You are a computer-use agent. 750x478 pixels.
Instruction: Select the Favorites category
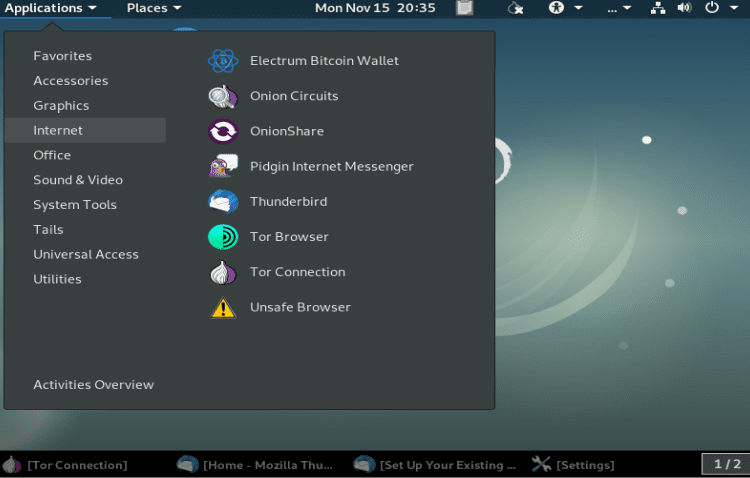pos(85,56)
